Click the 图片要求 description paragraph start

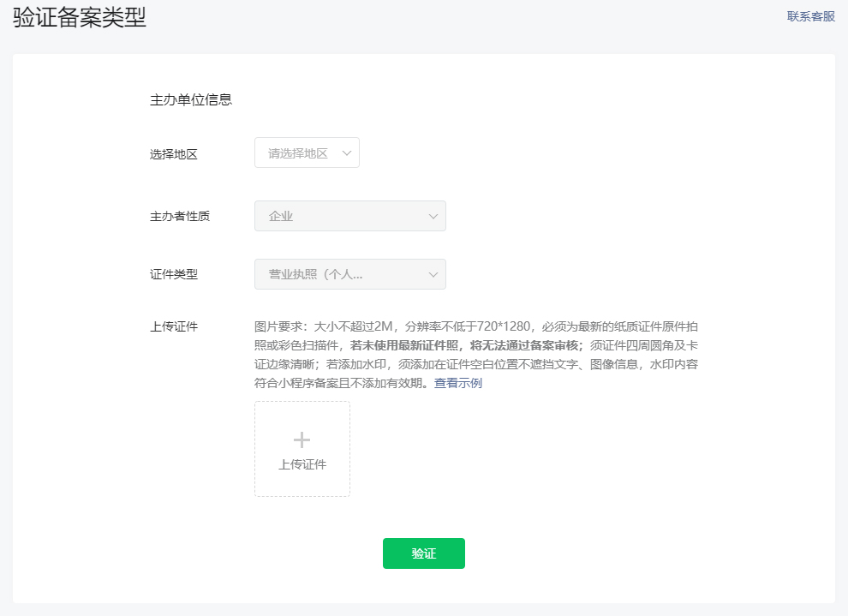(283, 326)
